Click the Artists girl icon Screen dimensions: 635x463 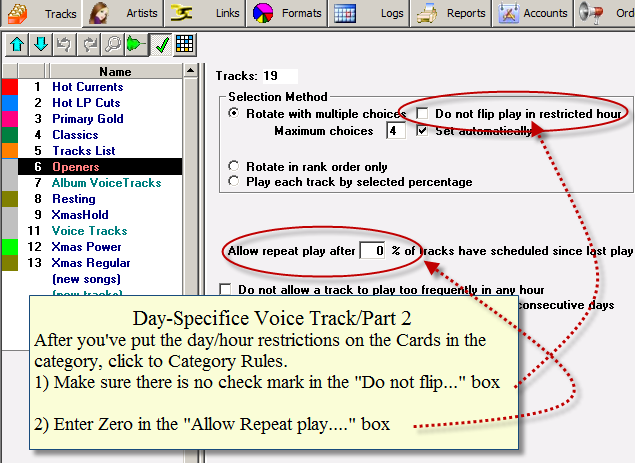coord(98,13)
